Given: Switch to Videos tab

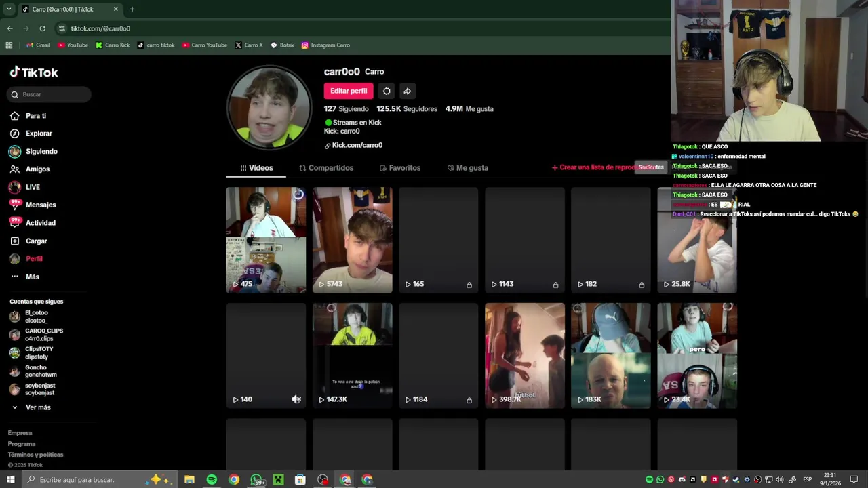Looking at the screenshot, I should pyautogui.click(x=256, y=168).
